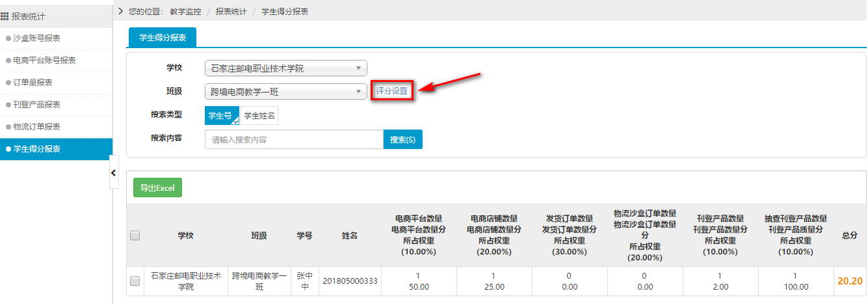Open the 学校 dropdown list
This screenshot has height=304, width=868.
pyautogui.click(x=285, y=68)
